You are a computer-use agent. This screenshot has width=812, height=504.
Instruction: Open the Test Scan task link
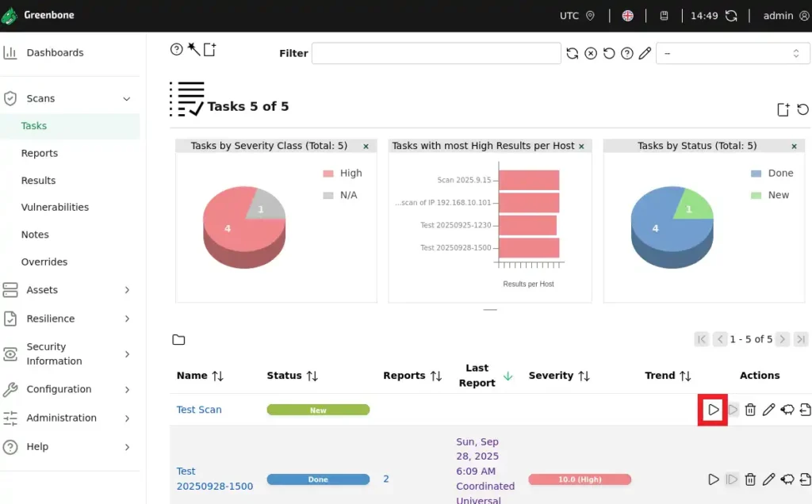pos(199,410)
